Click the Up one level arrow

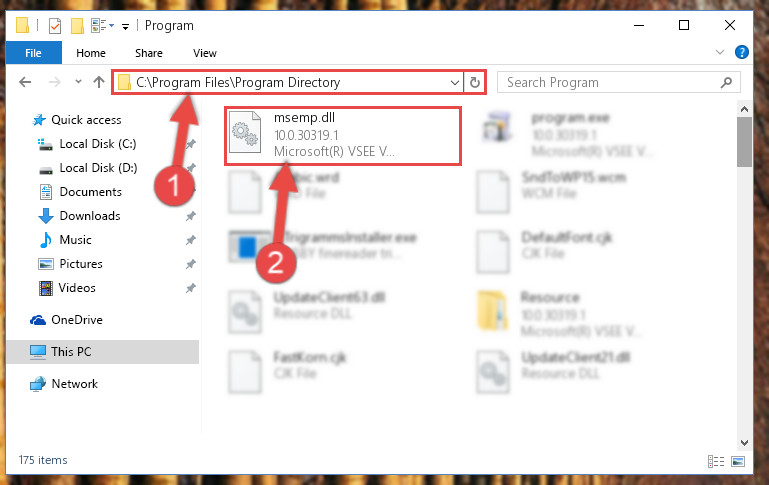99,82
